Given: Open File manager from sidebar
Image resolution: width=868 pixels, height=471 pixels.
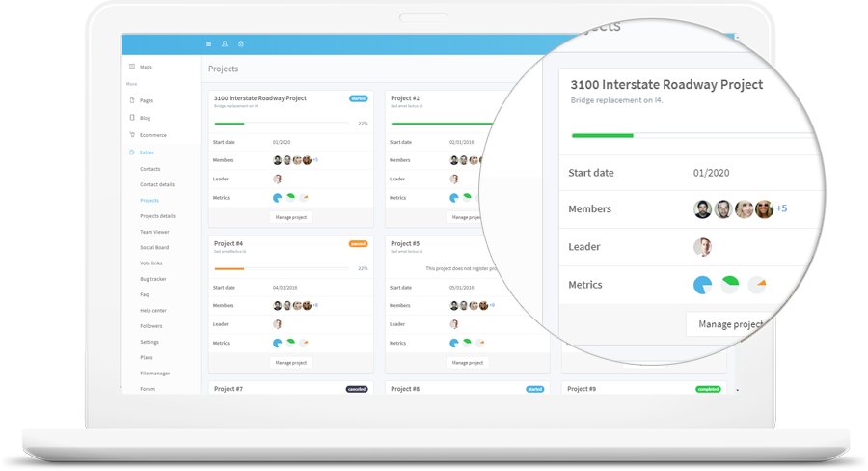Looking at the screenshot, I should pos(155,374).
